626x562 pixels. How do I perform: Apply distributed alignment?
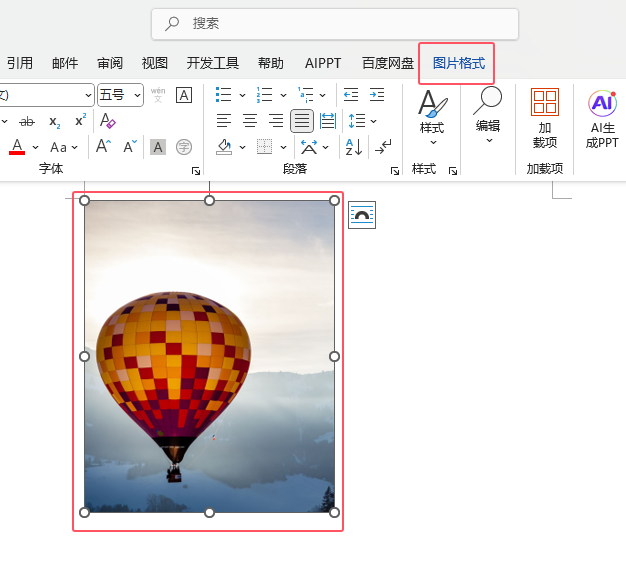pos(328,121)
